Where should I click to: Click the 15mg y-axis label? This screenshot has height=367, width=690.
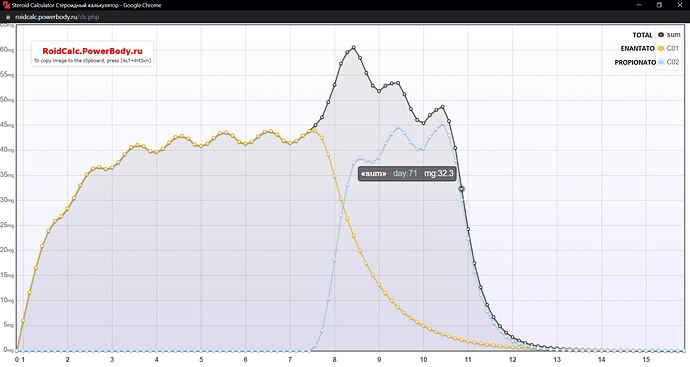click(7, 275)
